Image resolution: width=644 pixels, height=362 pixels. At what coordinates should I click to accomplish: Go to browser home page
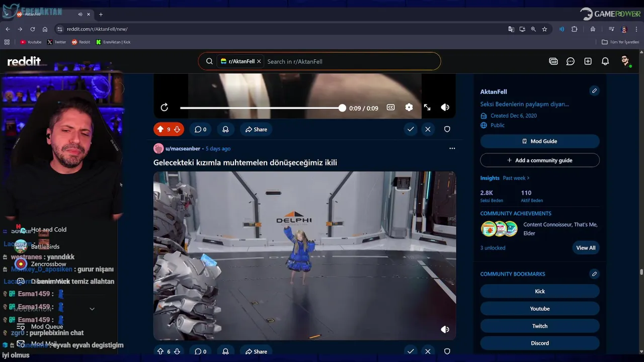point(45,29)
